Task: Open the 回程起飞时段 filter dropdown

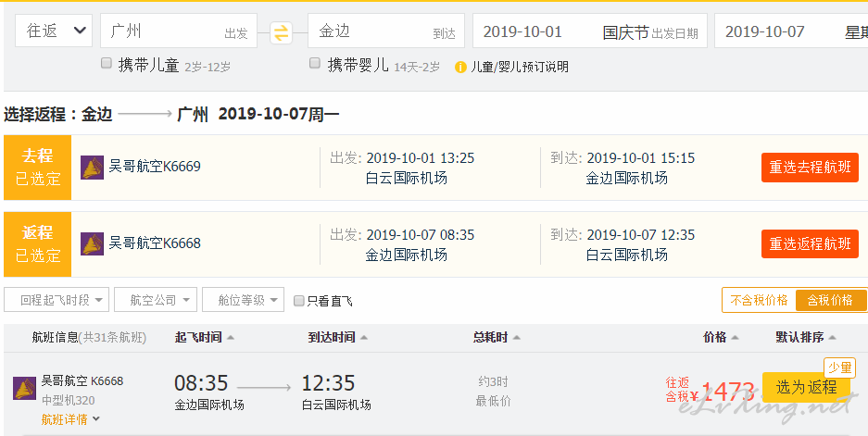Action: (57, 300)
